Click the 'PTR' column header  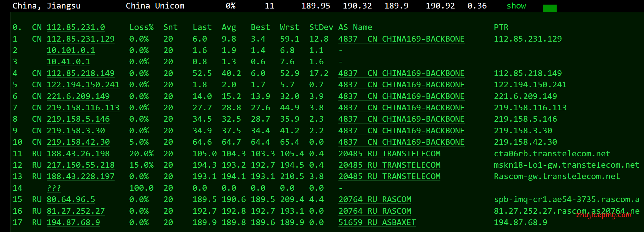(x=501, y=27)
